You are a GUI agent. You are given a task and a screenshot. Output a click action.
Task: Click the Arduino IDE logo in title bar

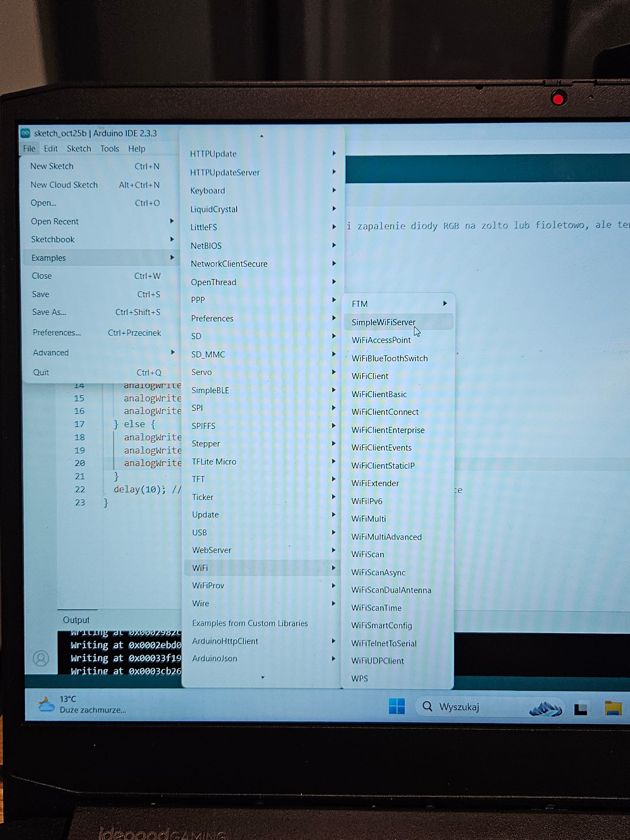tap(26, 133)
